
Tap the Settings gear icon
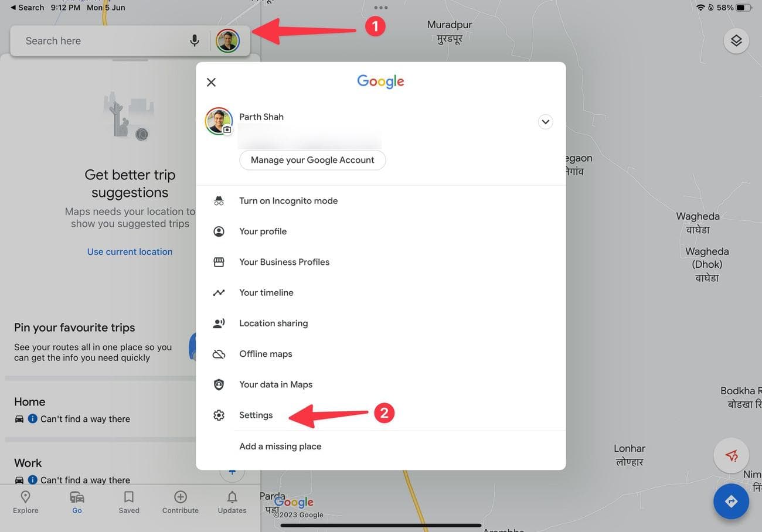tap(219, 414)
